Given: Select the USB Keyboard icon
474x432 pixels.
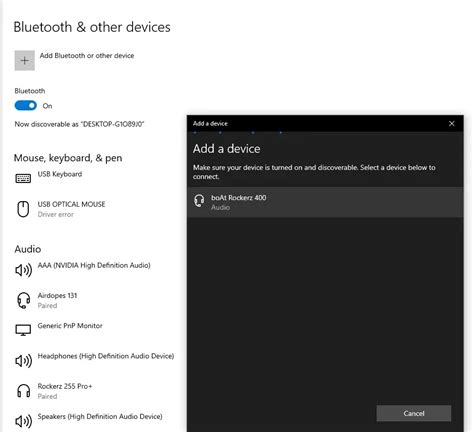Looking at the screenshot, I should coord(23,178).
